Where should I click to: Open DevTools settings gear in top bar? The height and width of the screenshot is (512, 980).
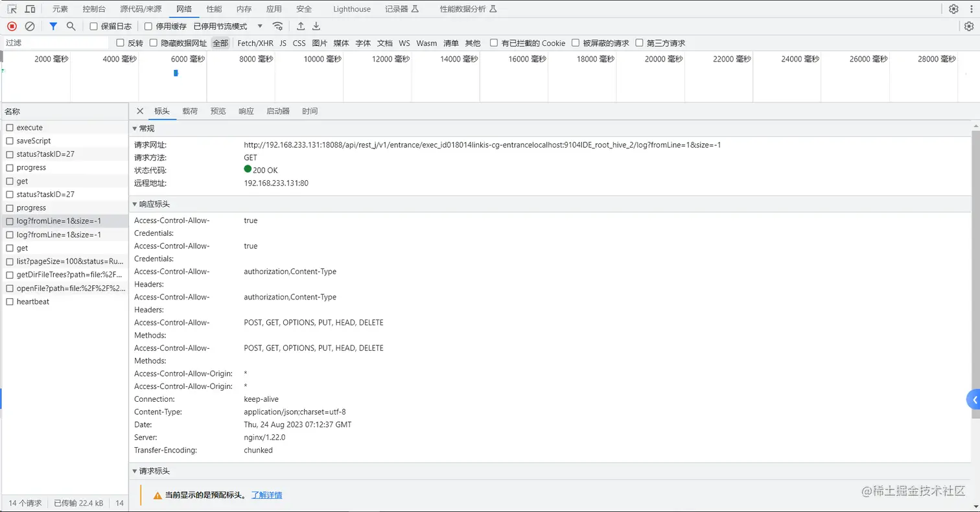click(x=953, y=9)
